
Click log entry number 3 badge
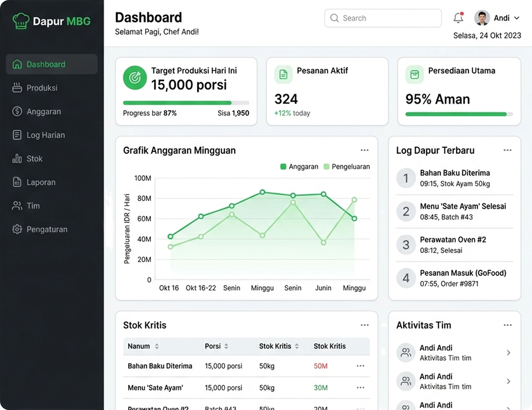406,245
